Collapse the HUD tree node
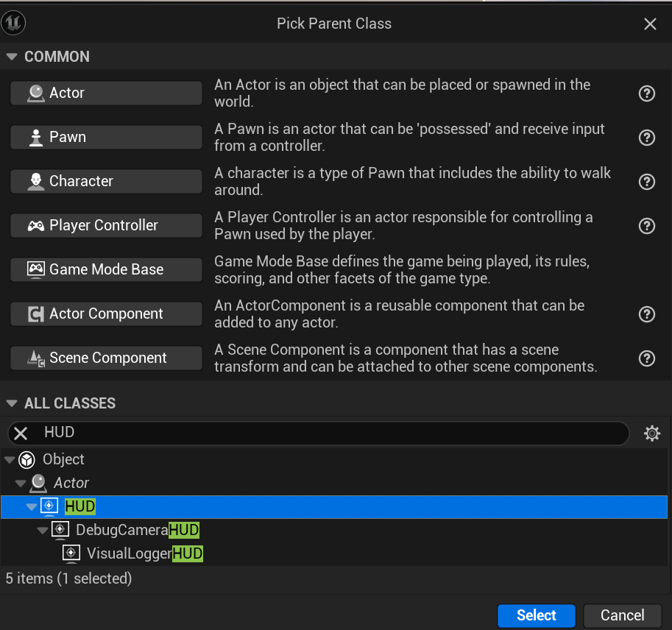 click(x=32, y=507)
